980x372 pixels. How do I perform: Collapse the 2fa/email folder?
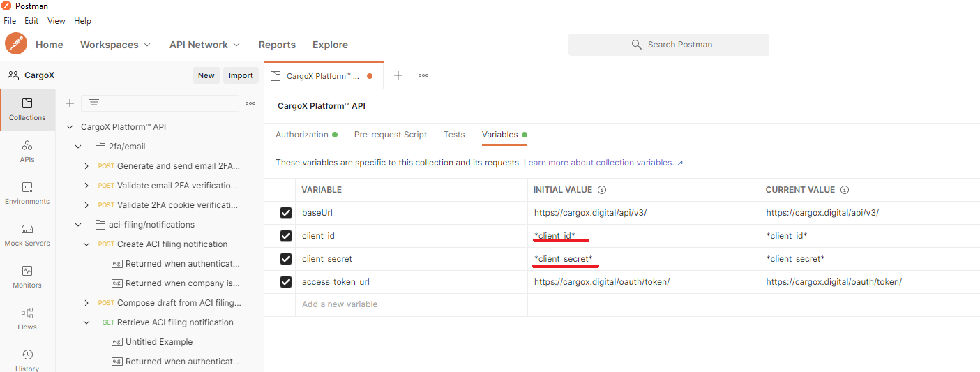(x=78, y=147)
